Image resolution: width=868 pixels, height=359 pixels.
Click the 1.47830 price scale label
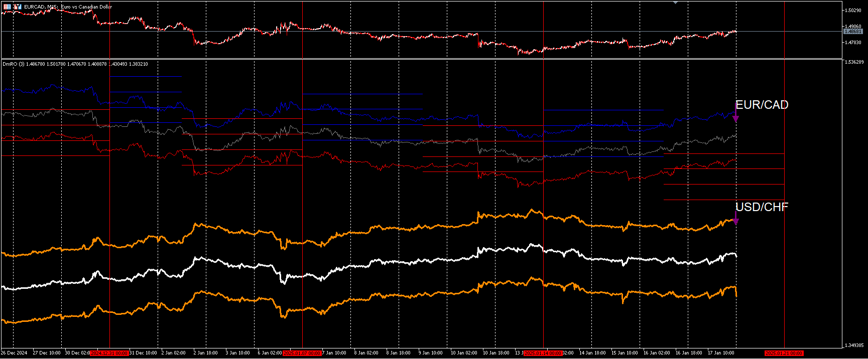point(853,42)
